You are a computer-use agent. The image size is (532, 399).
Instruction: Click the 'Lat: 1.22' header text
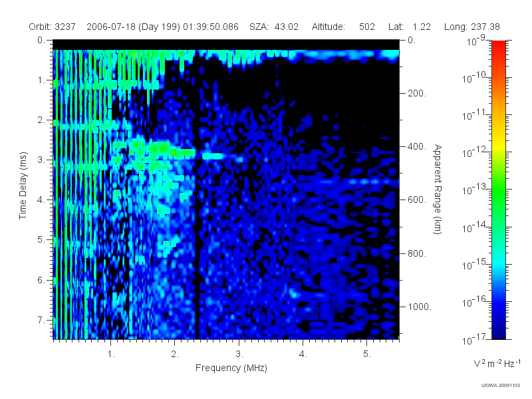tap(410, 27)
